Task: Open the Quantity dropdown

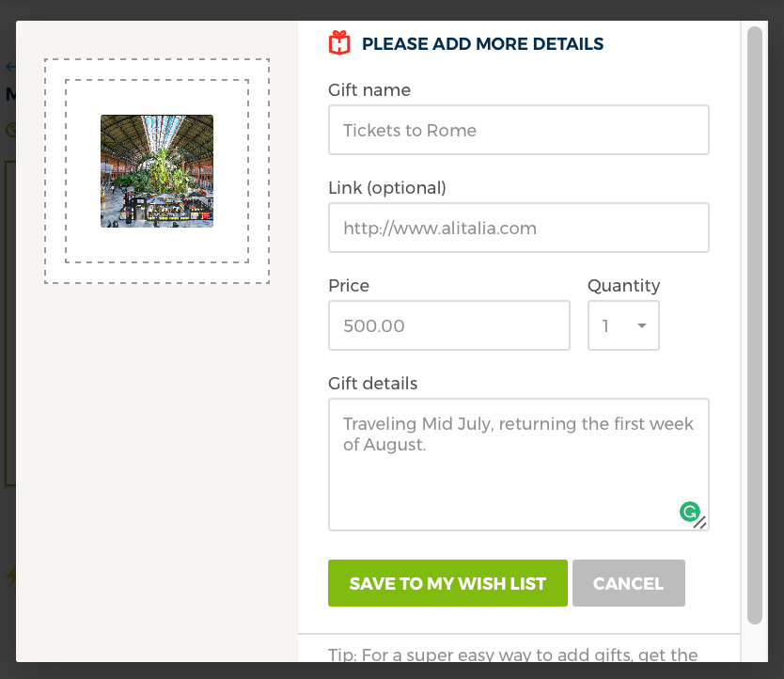Action: (x=622, y=325)
